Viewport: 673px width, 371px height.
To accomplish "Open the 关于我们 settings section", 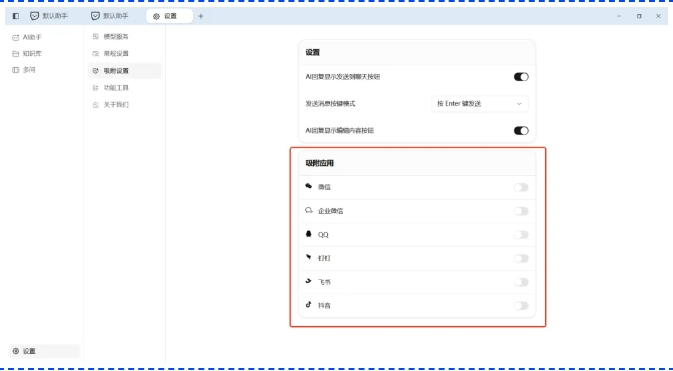I will (x=124, y=105).
